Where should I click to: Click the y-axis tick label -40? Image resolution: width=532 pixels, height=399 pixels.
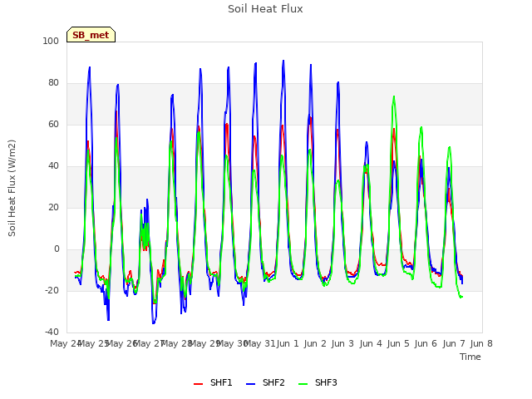pyautogui.click(x=52, y=332)
